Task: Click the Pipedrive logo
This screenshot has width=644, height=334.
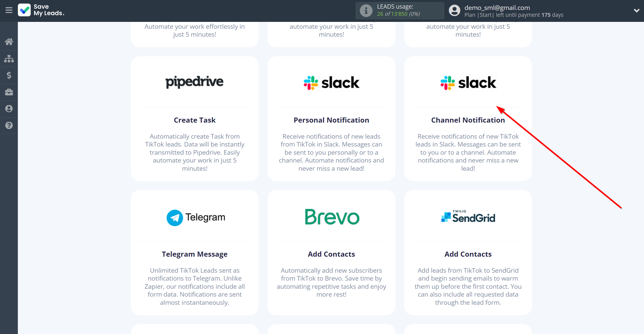Action: (195, 82)
